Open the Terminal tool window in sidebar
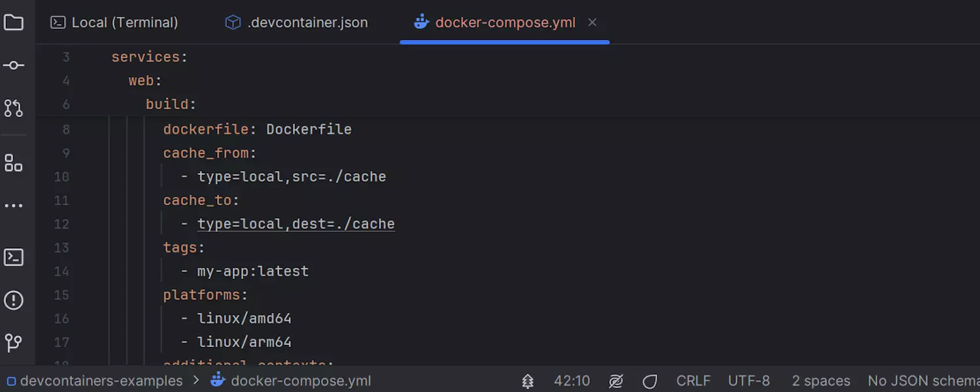This screenshot has width=980, height=392. (14, 257)
